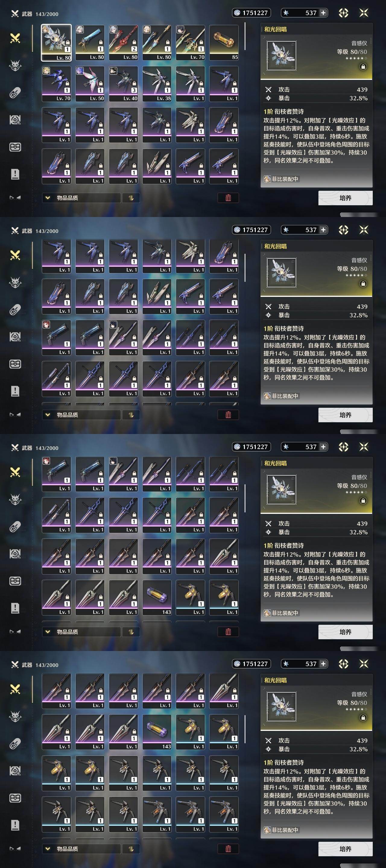Click the topmost round crosshair icon beside currency

point(343,13)
